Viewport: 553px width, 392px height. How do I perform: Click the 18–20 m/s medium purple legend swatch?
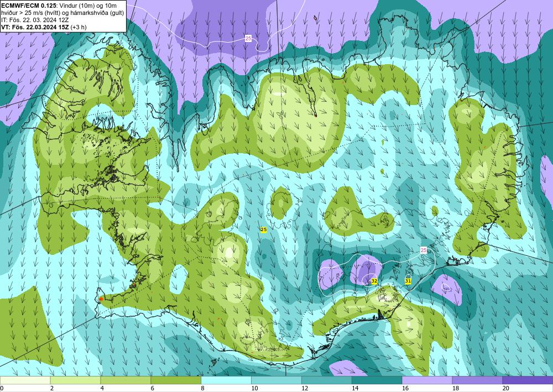(x=477, y=380)
